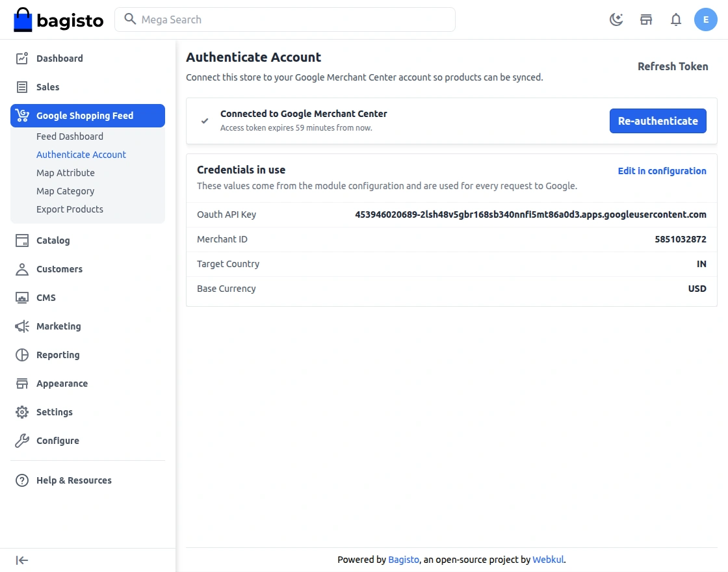Screen dimensions: 728x572
Task: Click Refresh Token
Action: click(673, 66)
